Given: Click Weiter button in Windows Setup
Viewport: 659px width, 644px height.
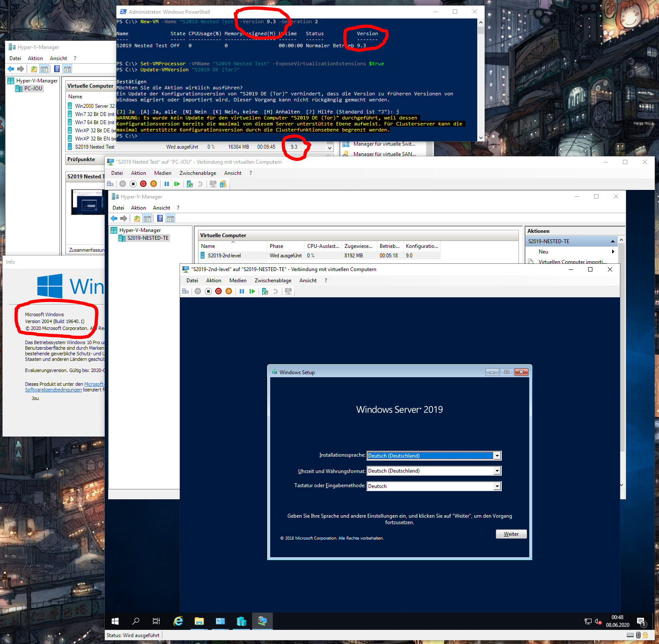Looking at the screenshot, I should point(511,534).
